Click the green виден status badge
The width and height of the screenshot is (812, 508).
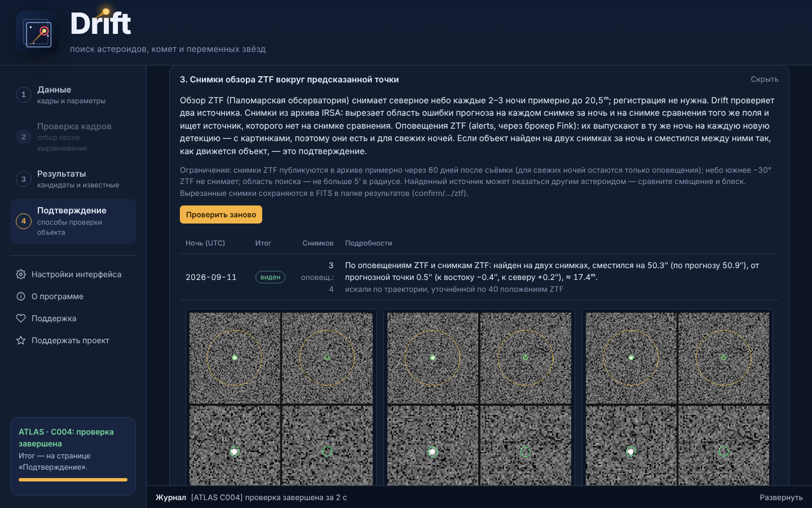[270, 277]
